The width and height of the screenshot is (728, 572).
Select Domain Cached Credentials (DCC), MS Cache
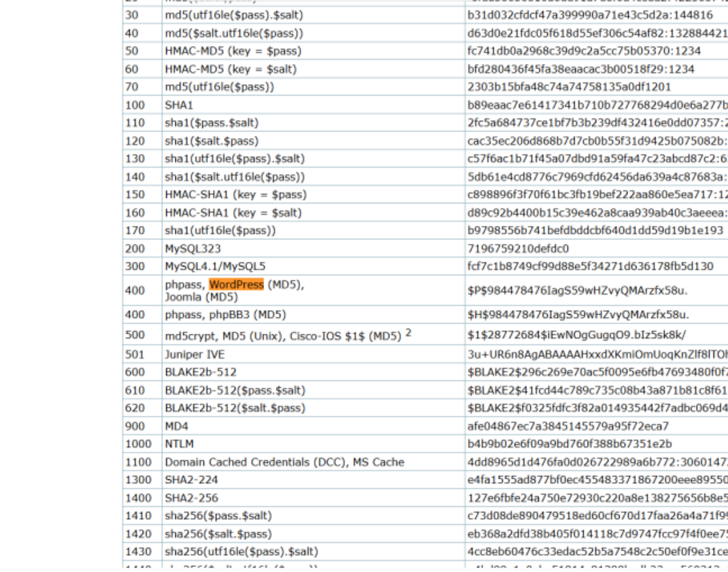pos(285,462)
